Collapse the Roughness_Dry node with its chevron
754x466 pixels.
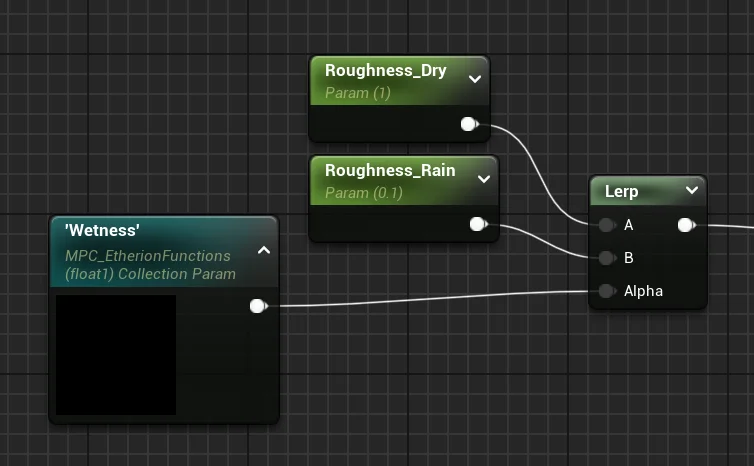click(475, 79)
